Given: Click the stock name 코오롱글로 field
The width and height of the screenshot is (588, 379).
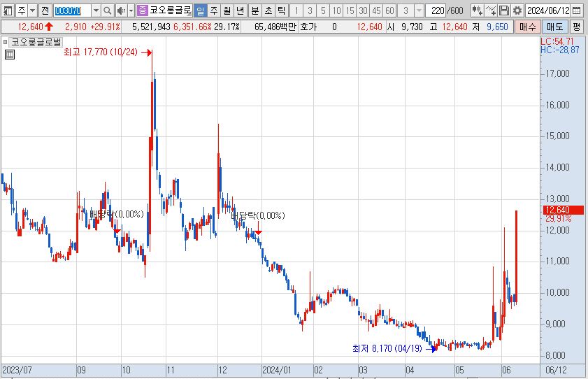Looking at the screenshot, I should (x=171, y=10).
